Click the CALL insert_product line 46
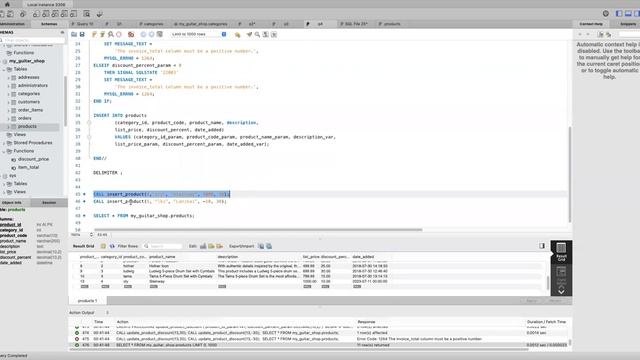Viewport: 640px width, 360px height. pos(160,202)
